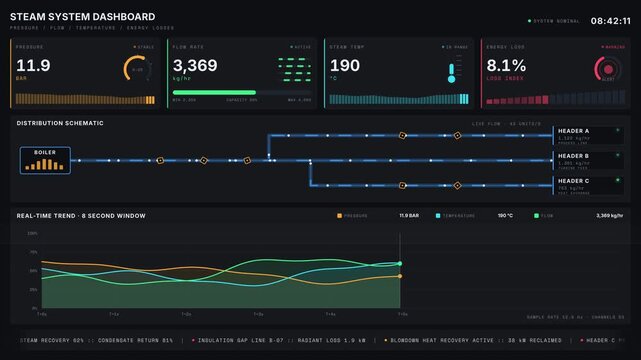Screen dimensions: 641x360
Task: Click diamond valve on Header A line
Action: pyautogui.click(x=457, y=135)
